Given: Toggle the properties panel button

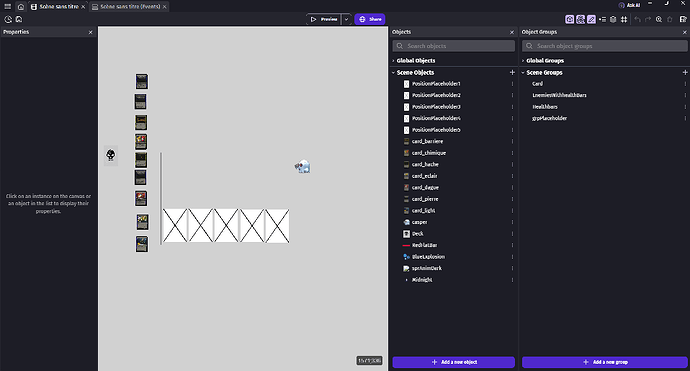Looking at the screenshot, I should point(591,19).
